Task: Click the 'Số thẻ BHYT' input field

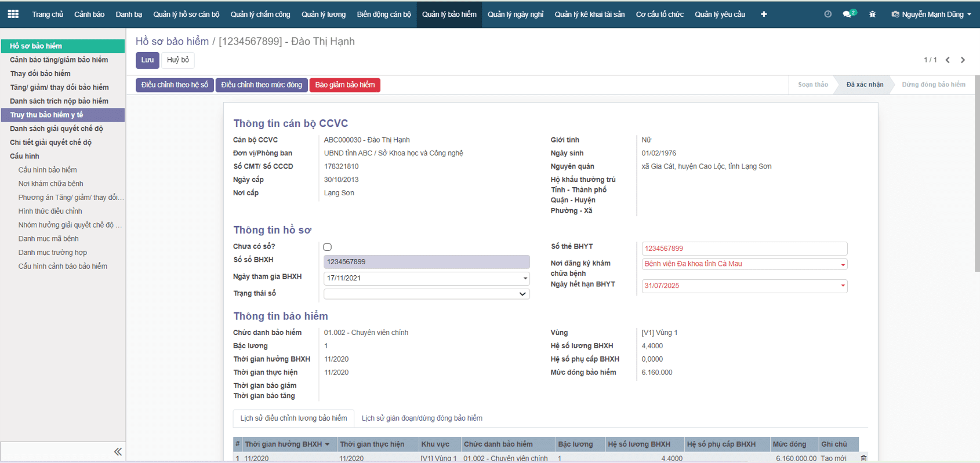Action: tap(744, 248)
